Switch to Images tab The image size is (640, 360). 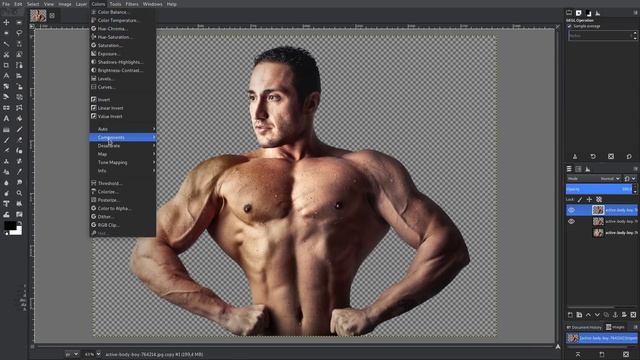click(616, 327)
